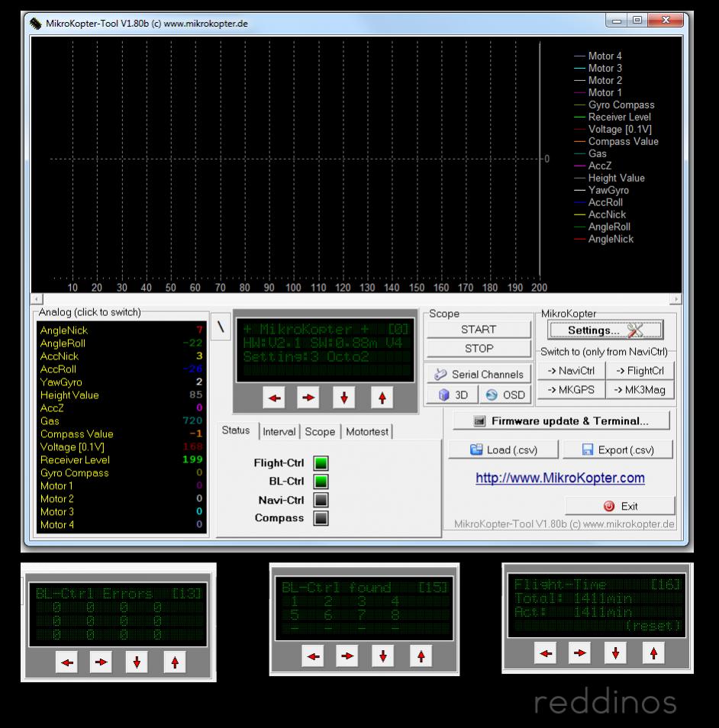The width and height of the screenshot is (719, 728).
Task: Open the www.MikroKopter.com link
Action: pyautogui.click(x=559, y=478)
